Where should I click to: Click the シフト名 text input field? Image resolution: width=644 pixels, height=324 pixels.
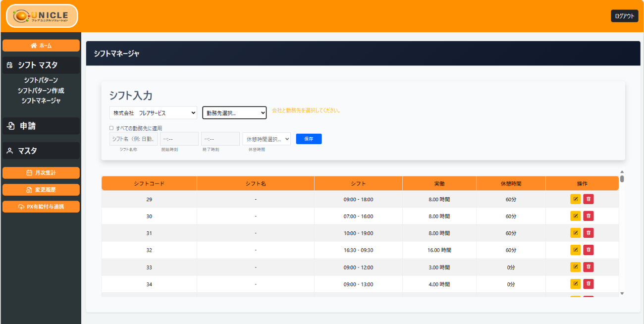point(133,139)
